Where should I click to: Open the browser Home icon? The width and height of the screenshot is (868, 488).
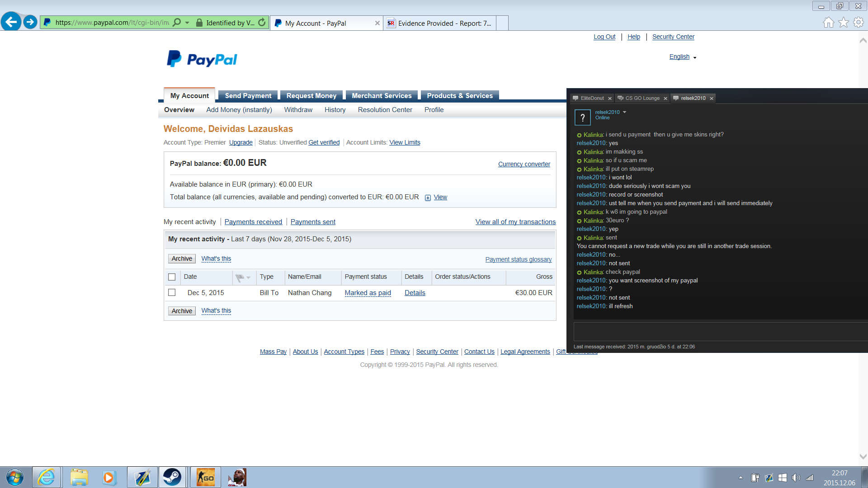(x=828, y=23)
